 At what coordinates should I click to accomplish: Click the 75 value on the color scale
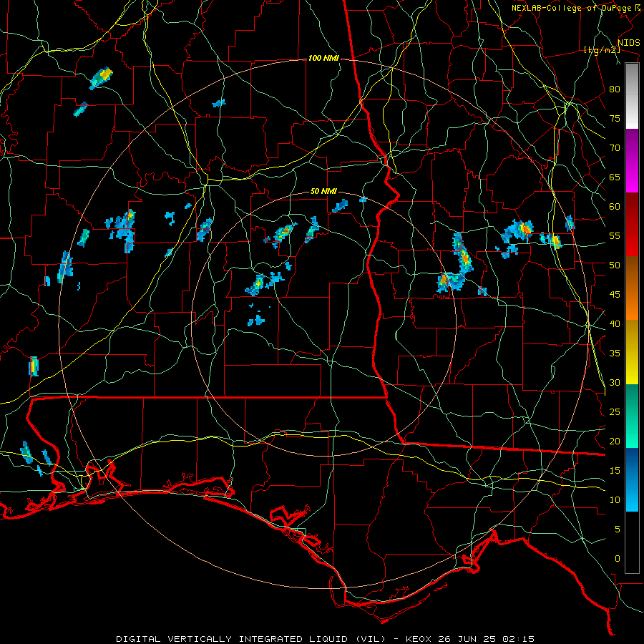[x=615, y=118]
